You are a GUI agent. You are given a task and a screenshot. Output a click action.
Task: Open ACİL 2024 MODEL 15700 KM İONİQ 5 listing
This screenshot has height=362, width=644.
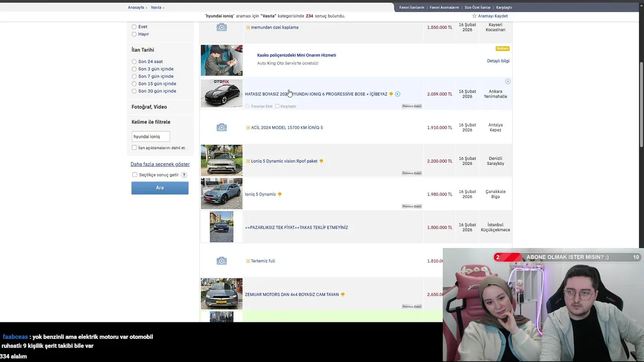click(287, 128)
